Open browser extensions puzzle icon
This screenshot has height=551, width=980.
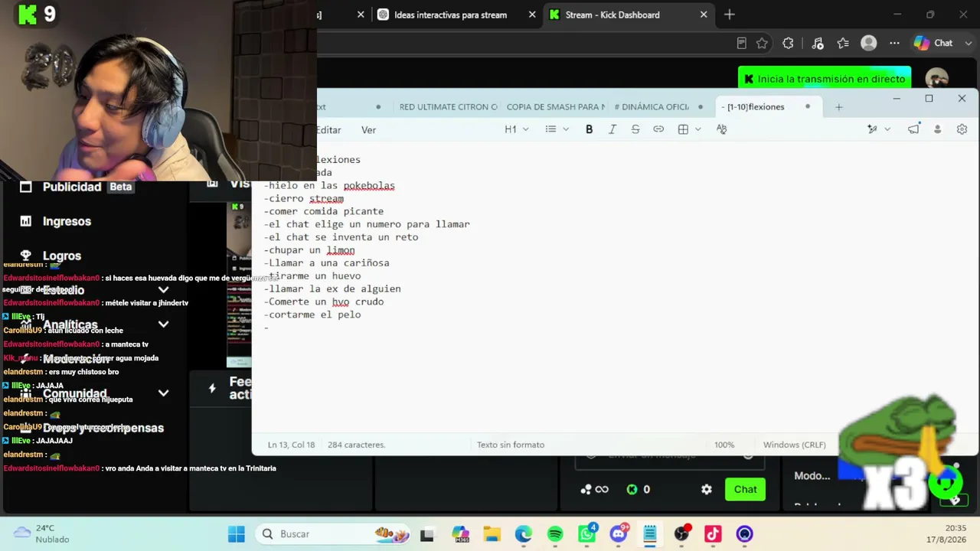(788, 43)
